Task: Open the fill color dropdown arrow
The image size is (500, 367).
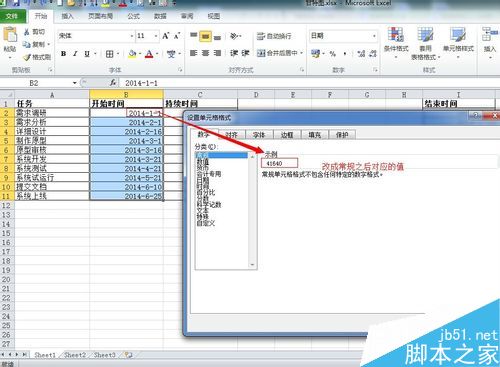Action: [140, 54]
